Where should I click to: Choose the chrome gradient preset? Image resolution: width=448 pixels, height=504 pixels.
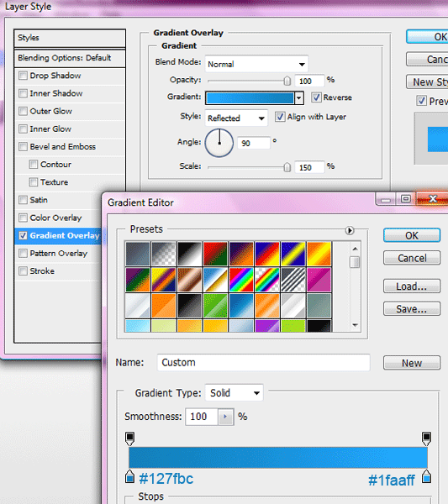tap(215, 280)
